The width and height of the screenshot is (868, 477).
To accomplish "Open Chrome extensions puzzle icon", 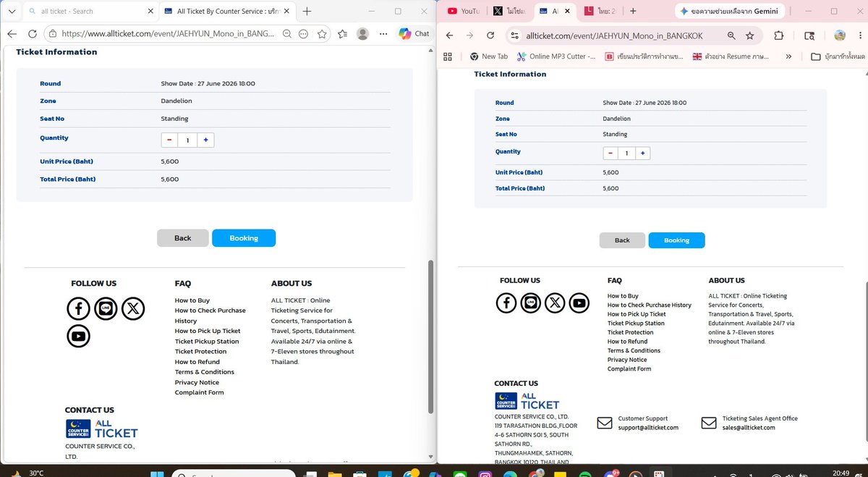I will coord(779,35).
